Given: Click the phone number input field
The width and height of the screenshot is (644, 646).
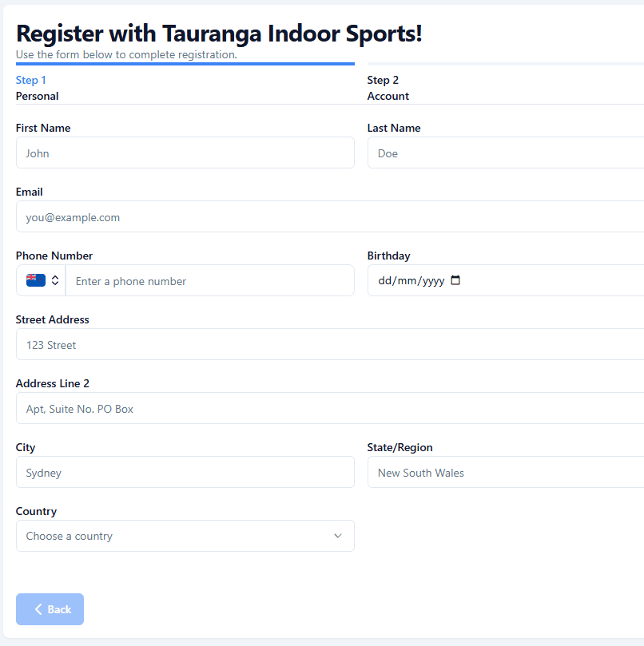Looking at the screenshot, I should click(x=210, y=280).
